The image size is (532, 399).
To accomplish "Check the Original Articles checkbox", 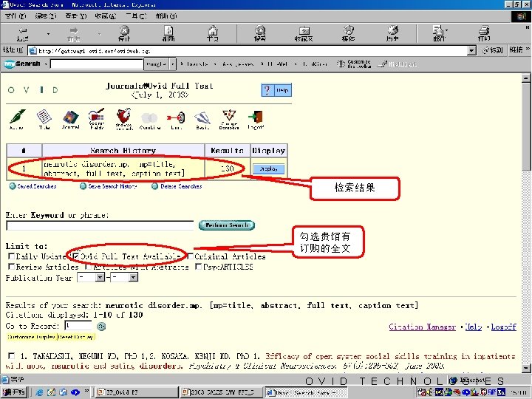I will 191,256.
